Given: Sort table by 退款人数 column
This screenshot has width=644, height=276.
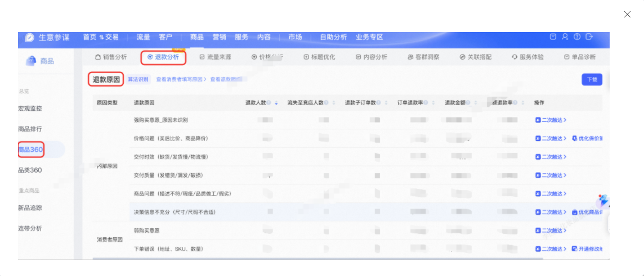Looking at the screenshot, I should click(x=276, y=103).
